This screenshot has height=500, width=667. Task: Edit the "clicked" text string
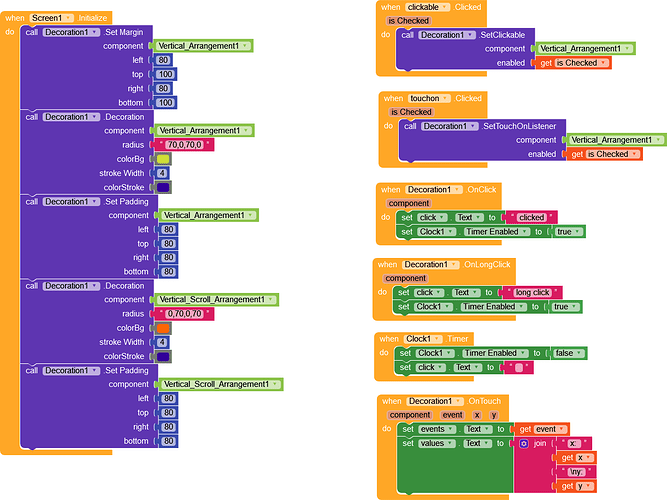tap(531, 217)
